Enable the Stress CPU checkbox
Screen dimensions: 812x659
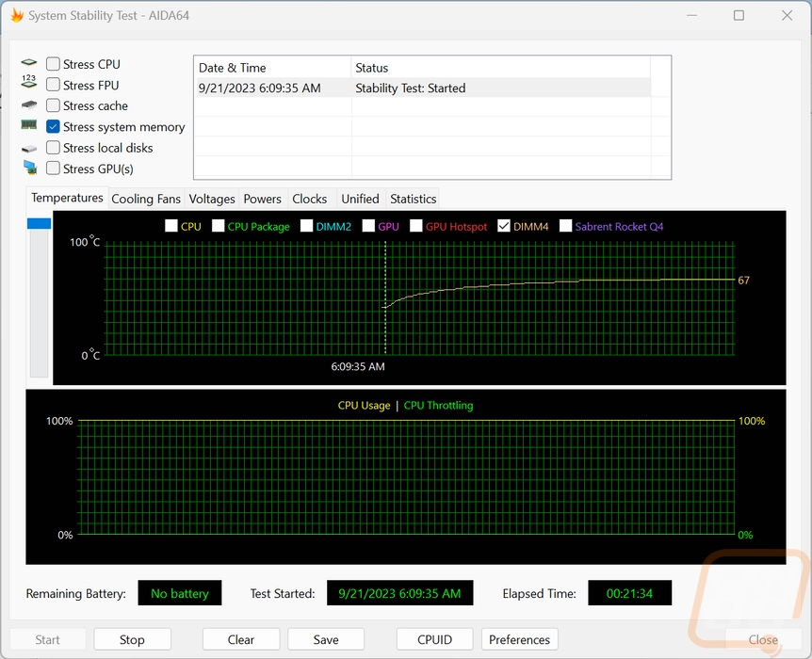pos(53,64)
